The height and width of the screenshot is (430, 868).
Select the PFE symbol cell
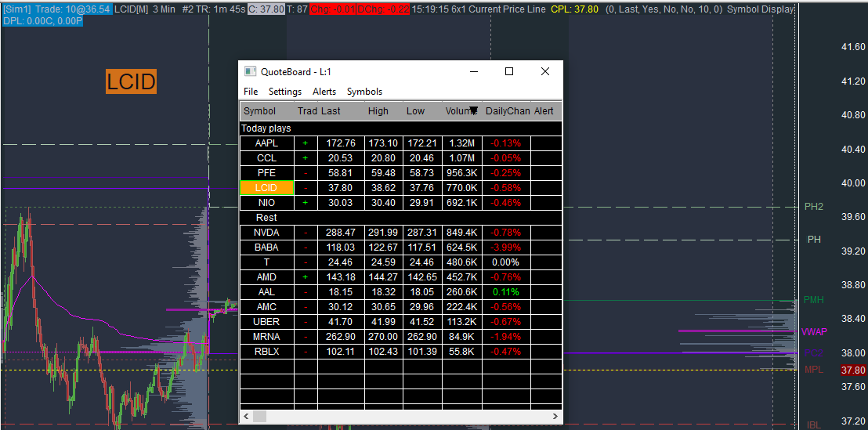pos(267,173)
